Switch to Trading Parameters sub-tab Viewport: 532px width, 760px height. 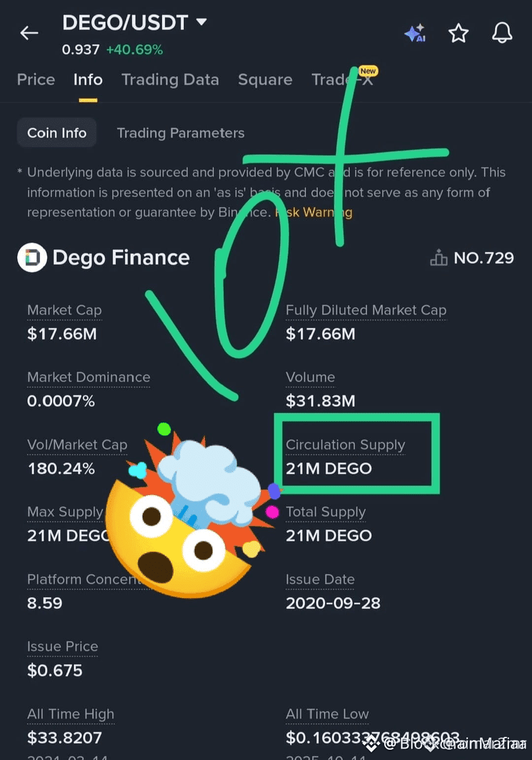(x=181, y=133)
